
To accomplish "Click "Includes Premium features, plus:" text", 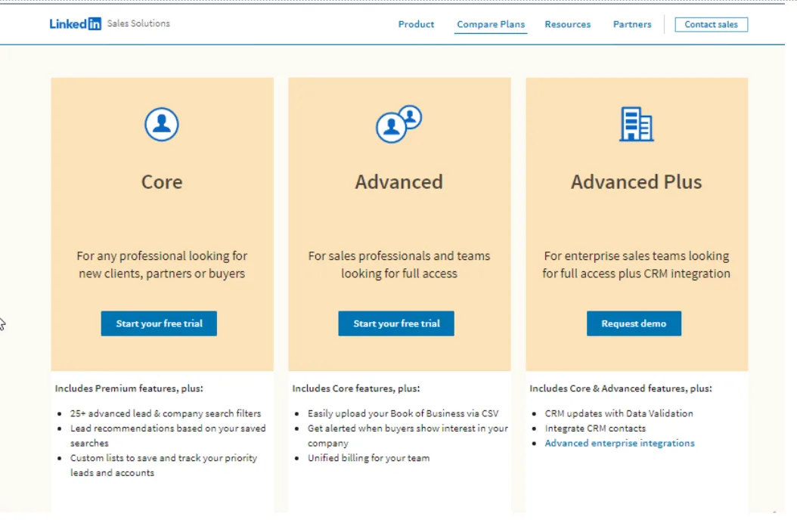I will tap(129, 388).
